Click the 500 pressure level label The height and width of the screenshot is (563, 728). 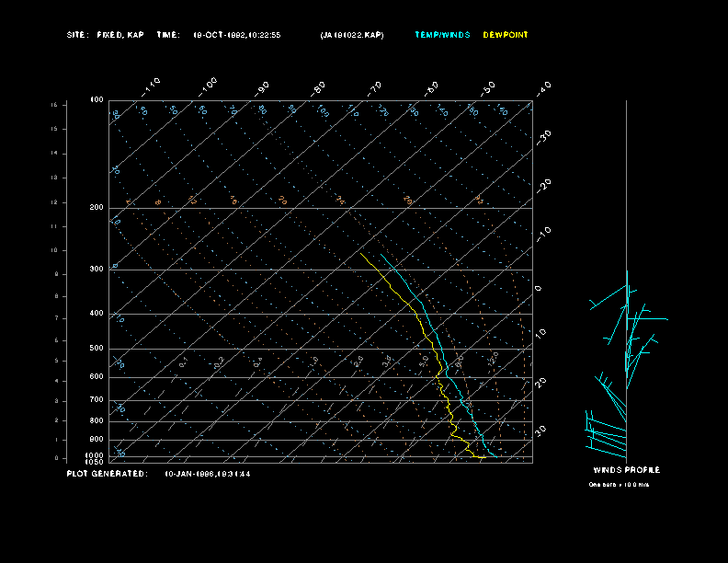tap(97, 349)
